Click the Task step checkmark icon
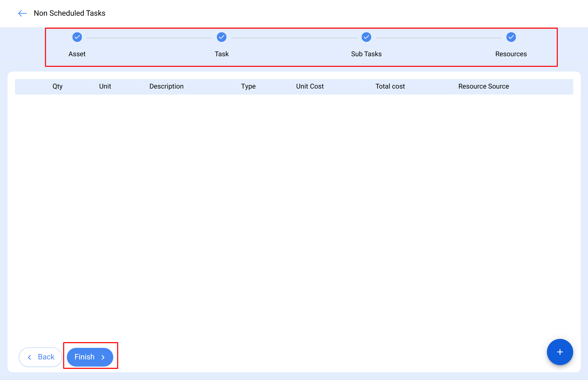 (x=222, y=37)
